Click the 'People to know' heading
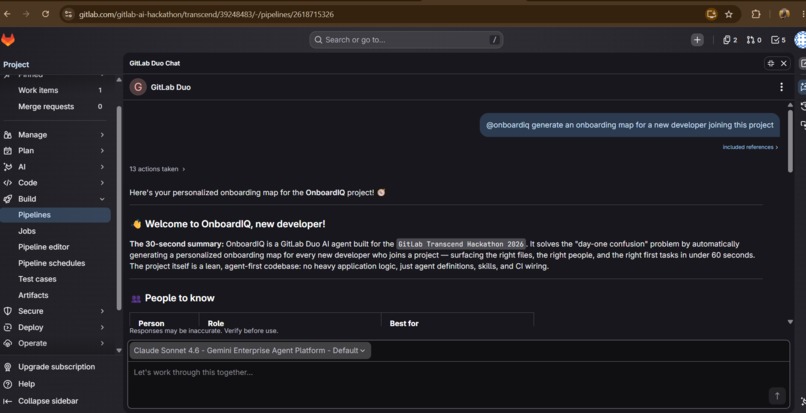Viewport: 806px width, 413px height. [x=179, y=298]
